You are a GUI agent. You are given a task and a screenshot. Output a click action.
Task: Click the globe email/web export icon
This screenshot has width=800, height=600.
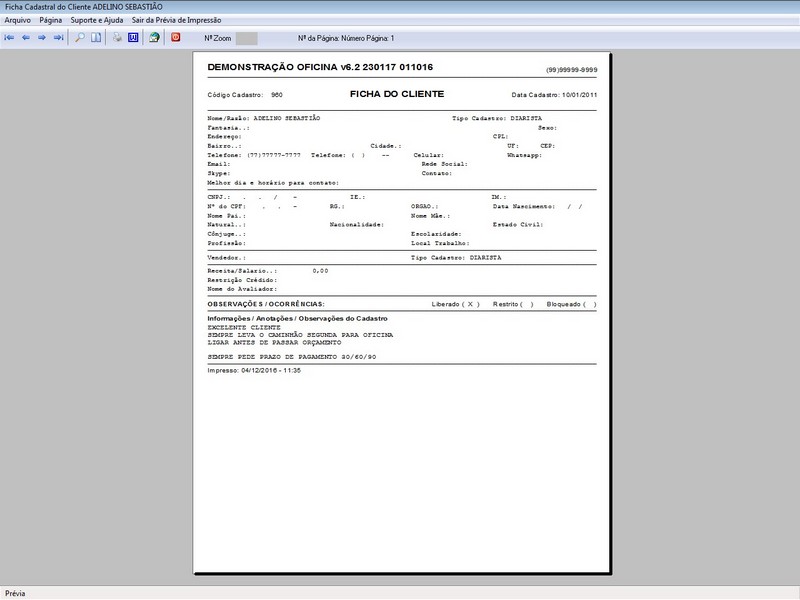click(154, 38)
